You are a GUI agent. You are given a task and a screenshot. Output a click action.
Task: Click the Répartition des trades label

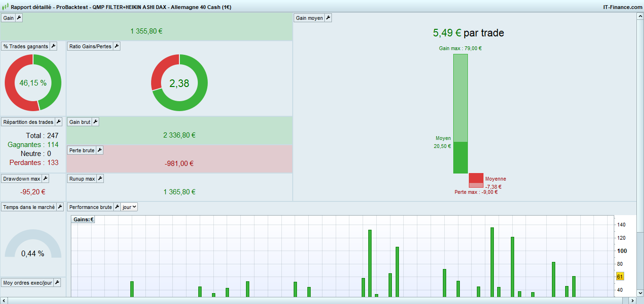pyautogui.click(x=28, y=122)
